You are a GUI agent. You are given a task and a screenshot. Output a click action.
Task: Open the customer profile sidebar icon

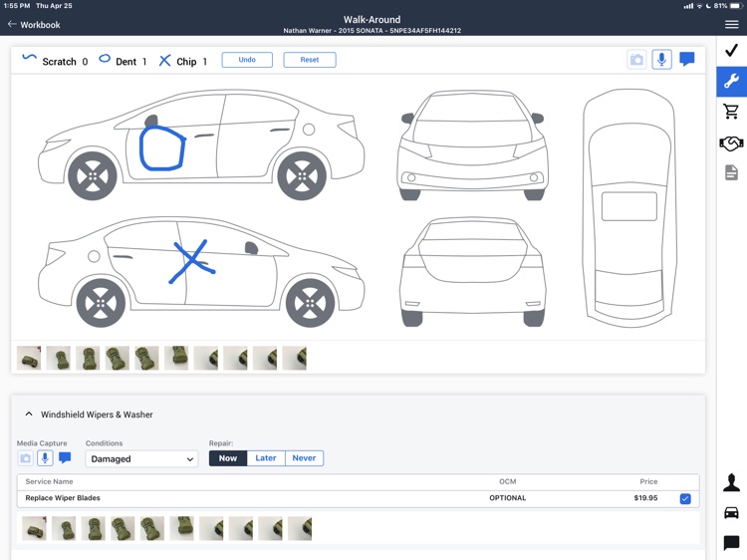(x=731, y=482)
